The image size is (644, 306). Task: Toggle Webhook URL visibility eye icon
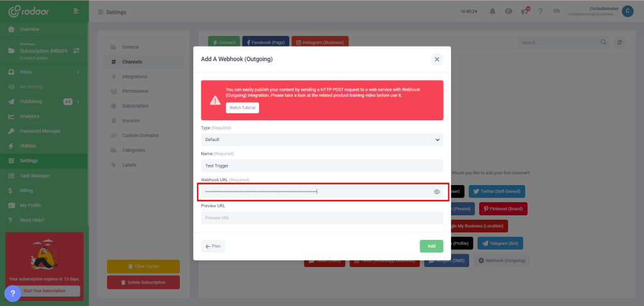point(436,191)
